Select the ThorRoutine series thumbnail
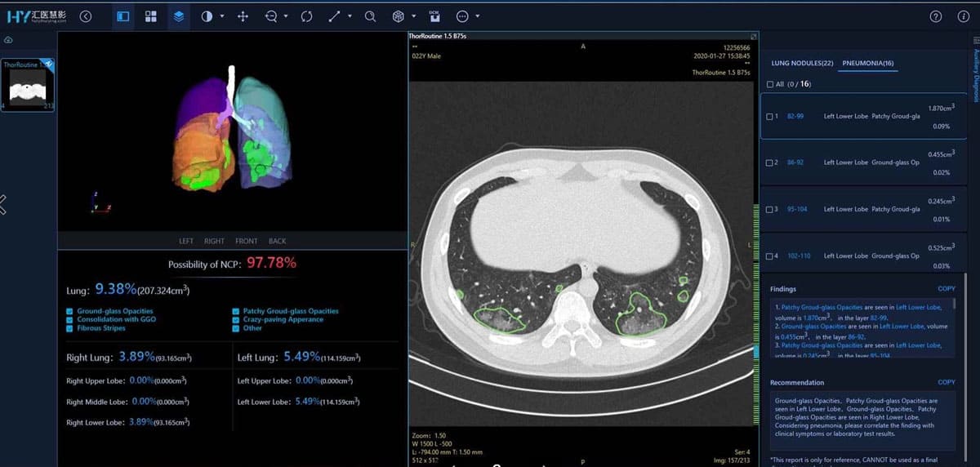The image size is (980, 467). (x=28, y=84)
